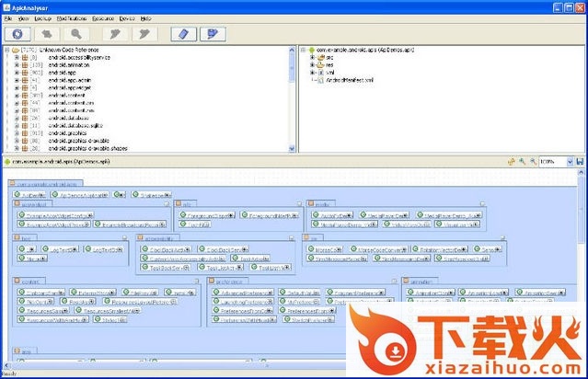Expand the android.app tree node

17,73
